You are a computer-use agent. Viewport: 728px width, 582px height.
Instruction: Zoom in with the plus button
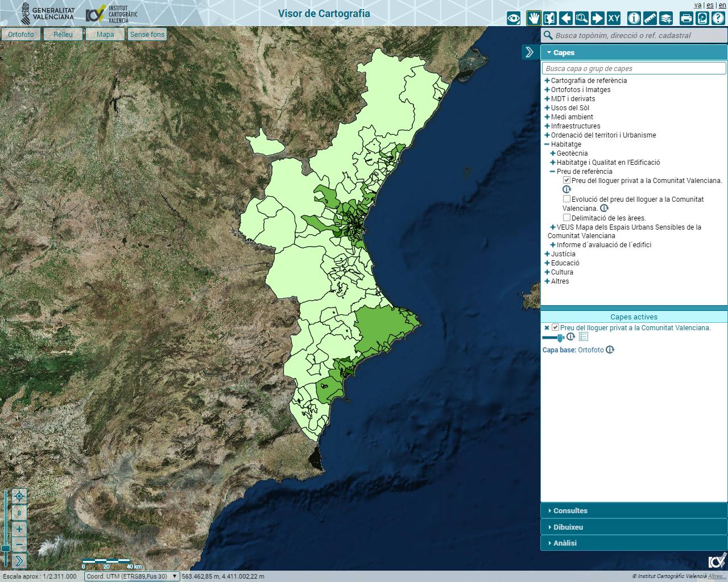pos(19,529)
